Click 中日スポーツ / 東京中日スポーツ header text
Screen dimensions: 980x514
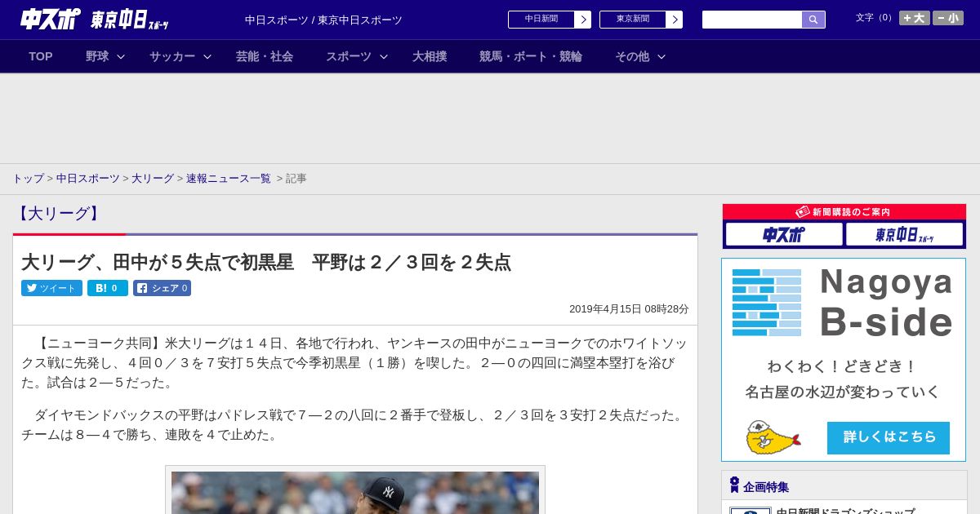[x=323, y=20]
